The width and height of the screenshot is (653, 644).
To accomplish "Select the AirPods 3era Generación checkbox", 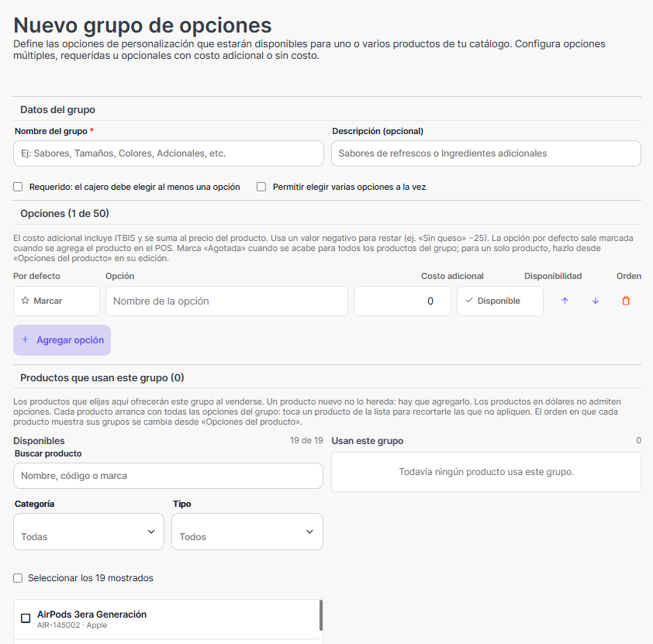I will [x=26, y=618].
